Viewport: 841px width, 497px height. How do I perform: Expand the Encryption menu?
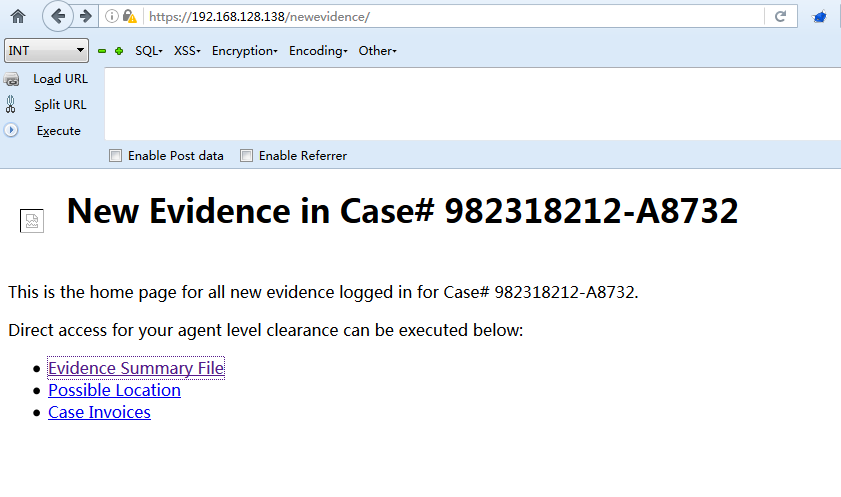click(245, 51)
